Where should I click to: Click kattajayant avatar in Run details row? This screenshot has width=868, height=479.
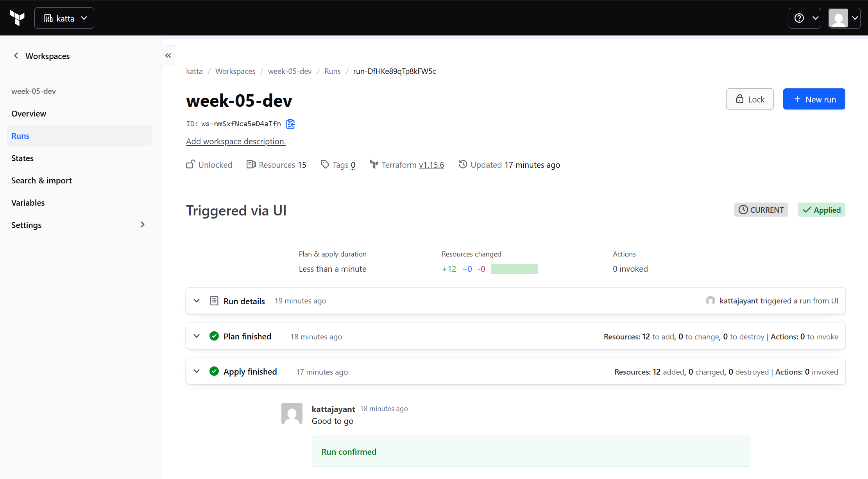point(711,301)
